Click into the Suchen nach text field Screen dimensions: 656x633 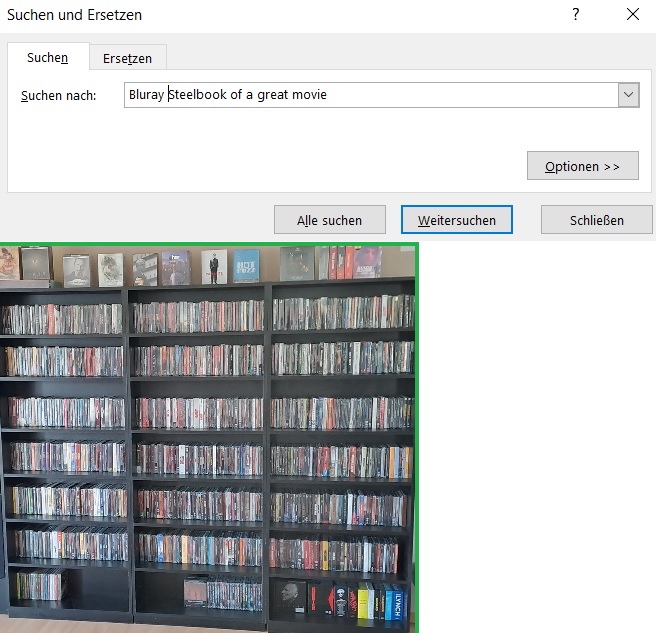click(x=371, y=95)
